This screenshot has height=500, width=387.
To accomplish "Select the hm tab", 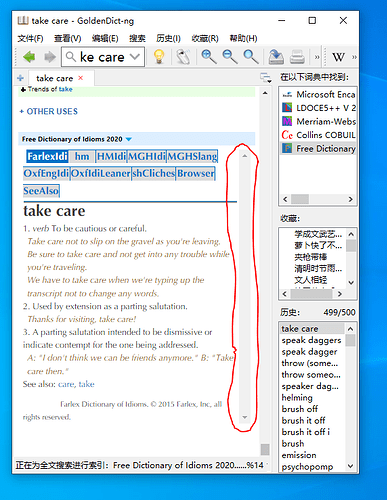I will [82, 156].
